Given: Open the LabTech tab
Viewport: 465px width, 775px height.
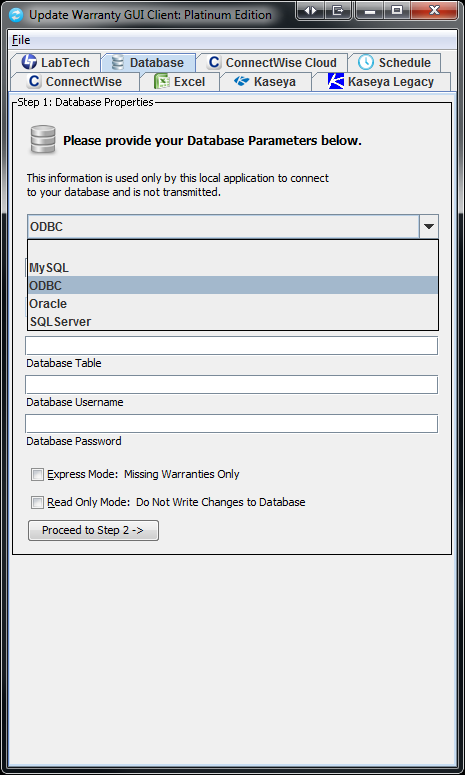Looking at the screenshot, I should (x=55, y=63).
